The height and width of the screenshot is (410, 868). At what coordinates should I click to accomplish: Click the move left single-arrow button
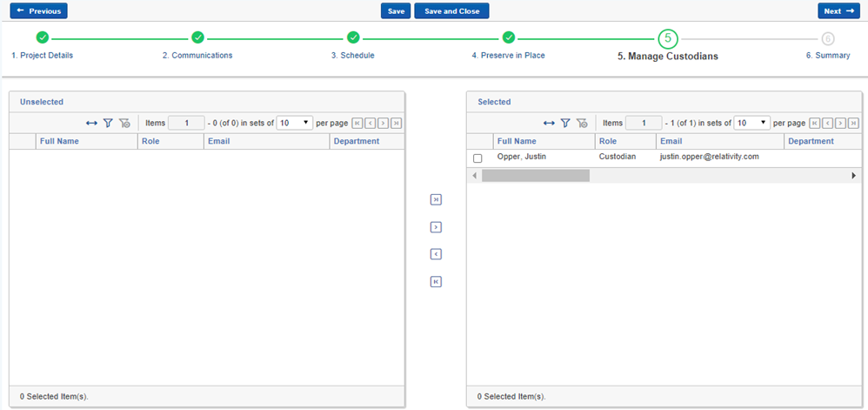click(x=436, y=254)
